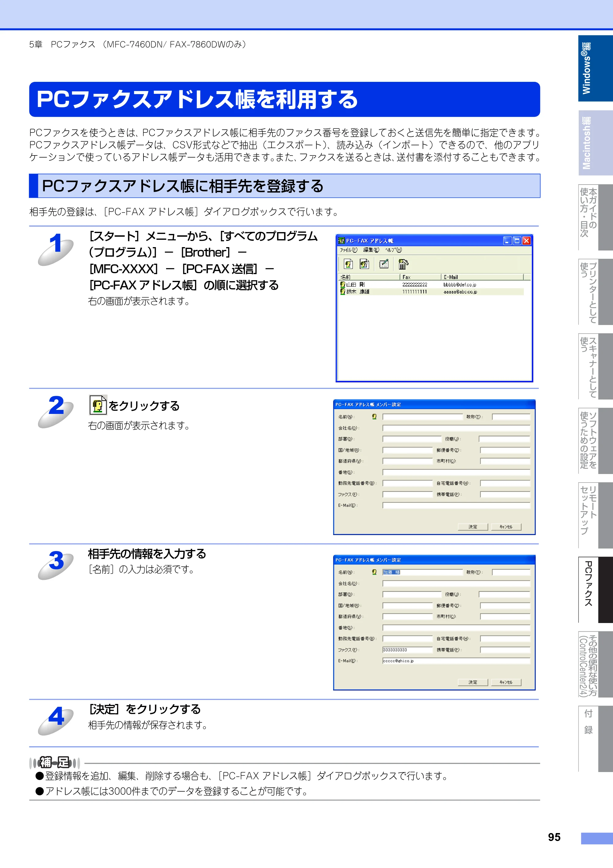Open the 編集(E) menu
This screenshot has width=613, height=868.
click(371, 250)
